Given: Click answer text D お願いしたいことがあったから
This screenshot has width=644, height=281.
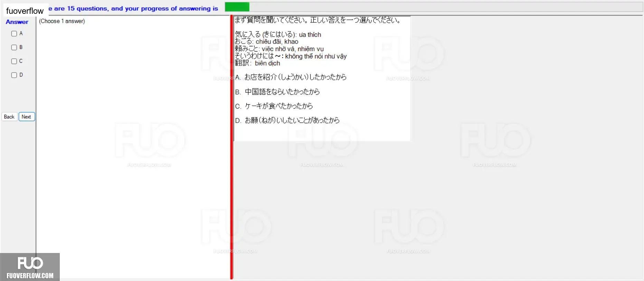Looking at the screenshot, I should 287,120.
